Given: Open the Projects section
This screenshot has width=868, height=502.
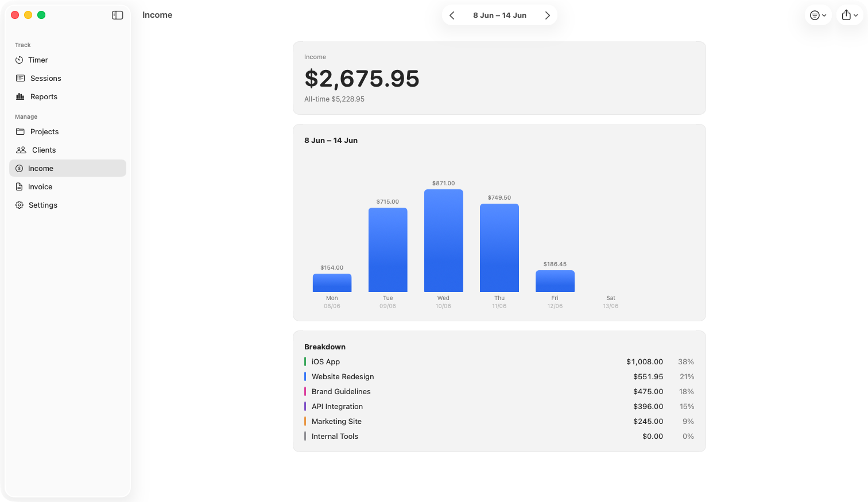Looking at the screenshot, I should (x=68, y=132).
